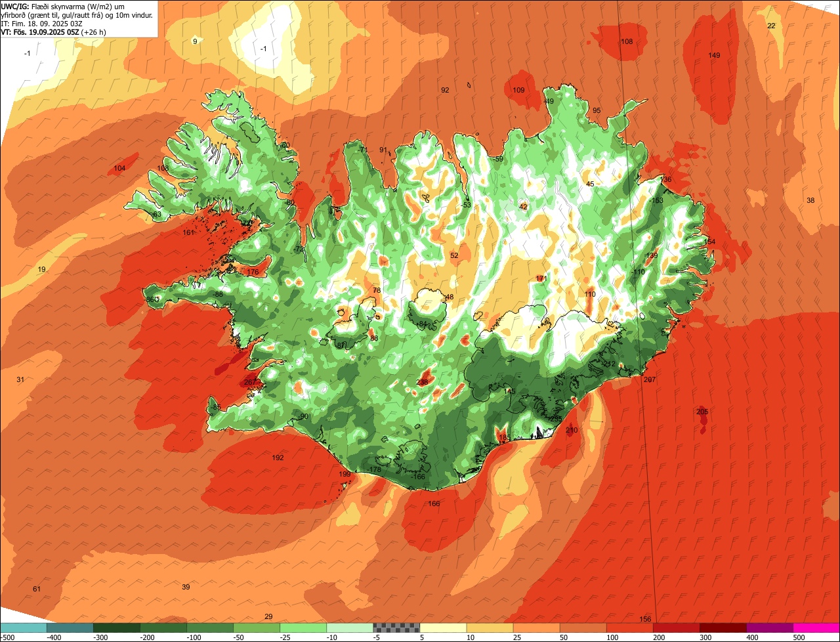This screenshot has height=642, width=840.
Task: Click the pale yellow 5 to 10 swatch
Action: tap(443, 628)
